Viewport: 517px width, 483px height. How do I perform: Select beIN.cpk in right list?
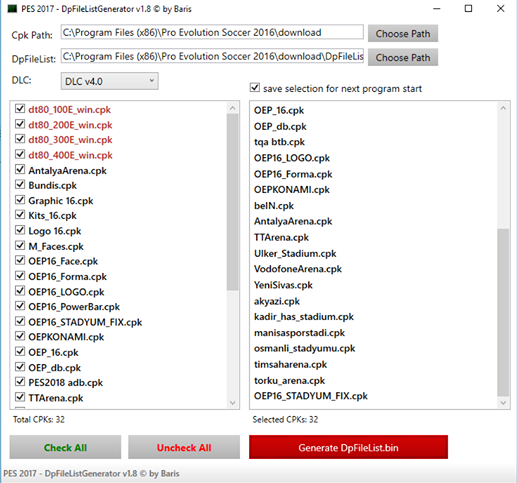point(274,206)
